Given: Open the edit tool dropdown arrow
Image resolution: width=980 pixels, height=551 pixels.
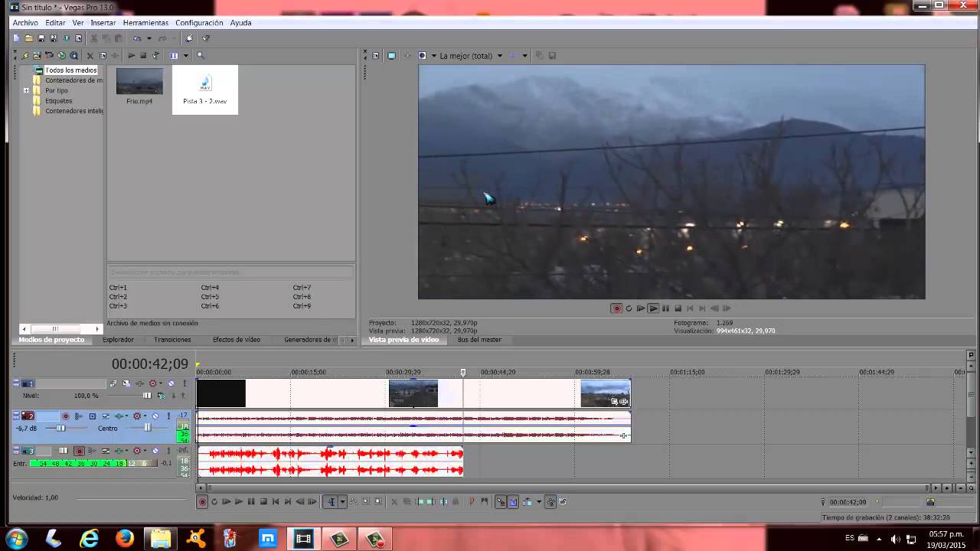Looking at the screenshot, I should coord(343,502).
